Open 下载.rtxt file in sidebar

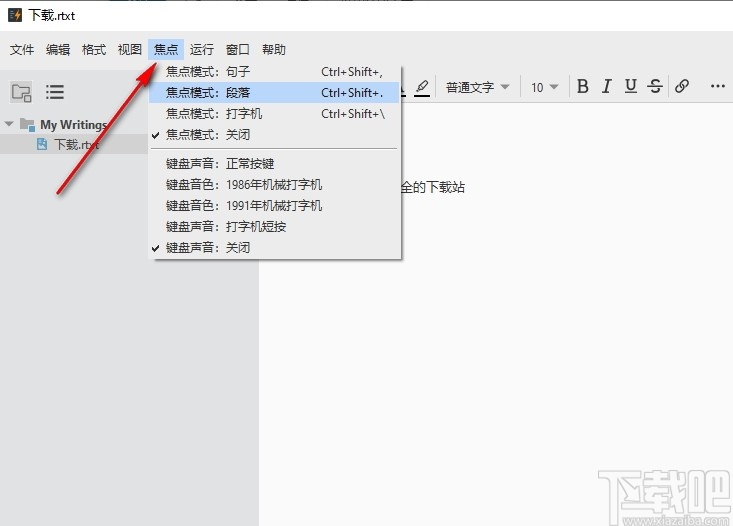(76, 144)
